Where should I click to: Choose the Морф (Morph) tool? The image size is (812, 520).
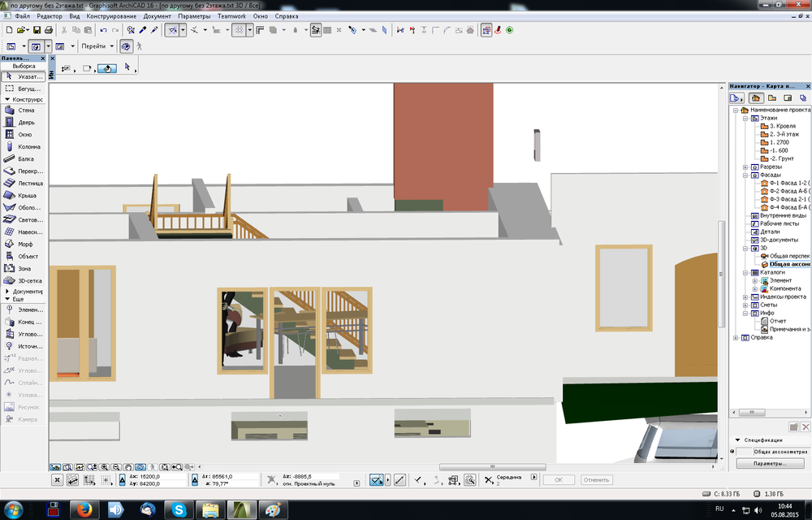[x=24, y=244]
